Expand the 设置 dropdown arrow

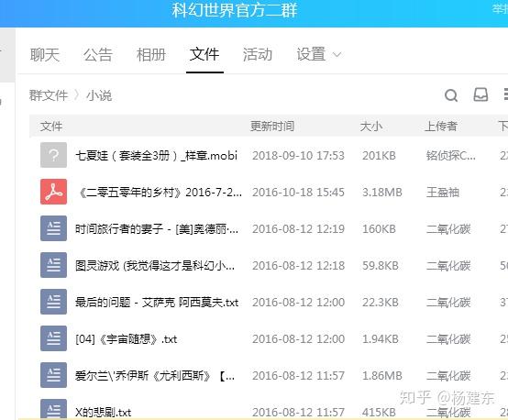point(337,54)
